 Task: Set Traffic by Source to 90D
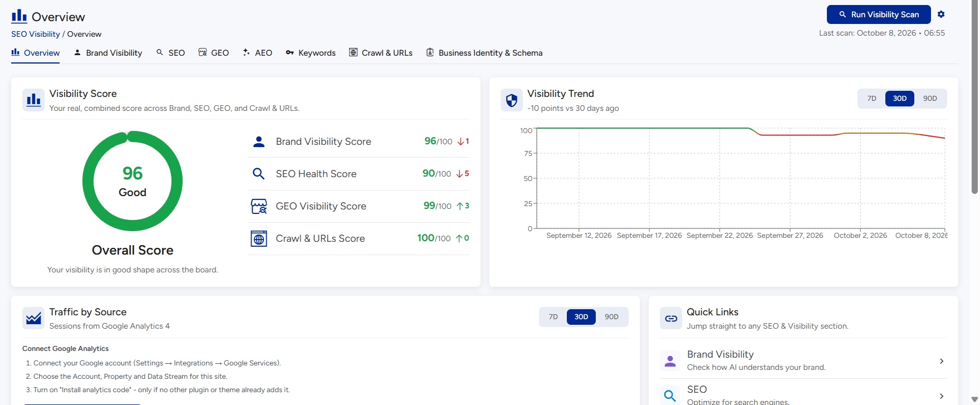coord(611,317)
